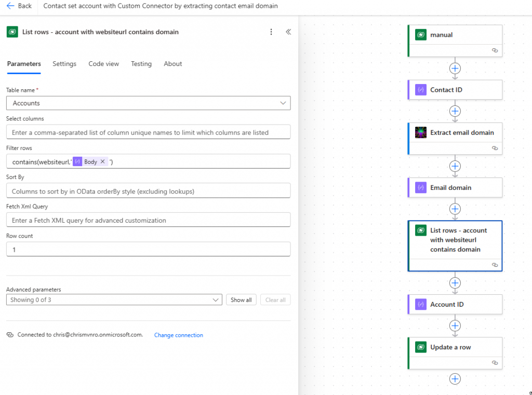
Task: Switch to the Settings tab
Action: tap(64, 64)
